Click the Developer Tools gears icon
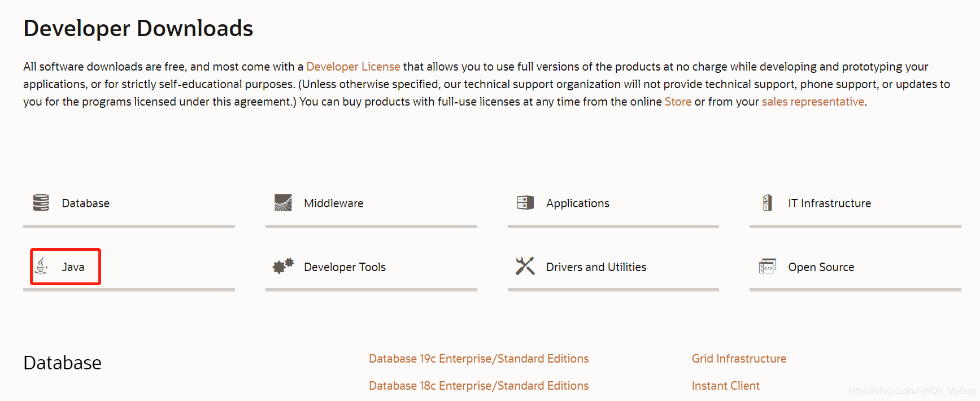 point(283,266)
